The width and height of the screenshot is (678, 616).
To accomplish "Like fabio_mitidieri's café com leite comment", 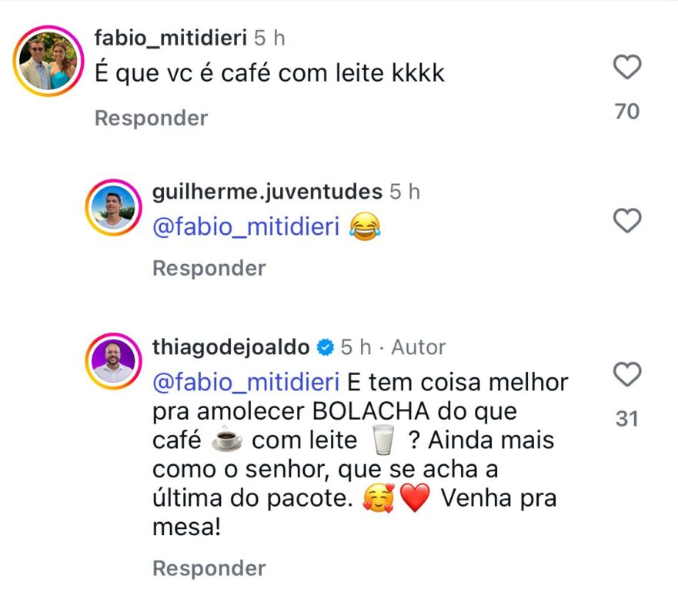I will coord(628,69).
